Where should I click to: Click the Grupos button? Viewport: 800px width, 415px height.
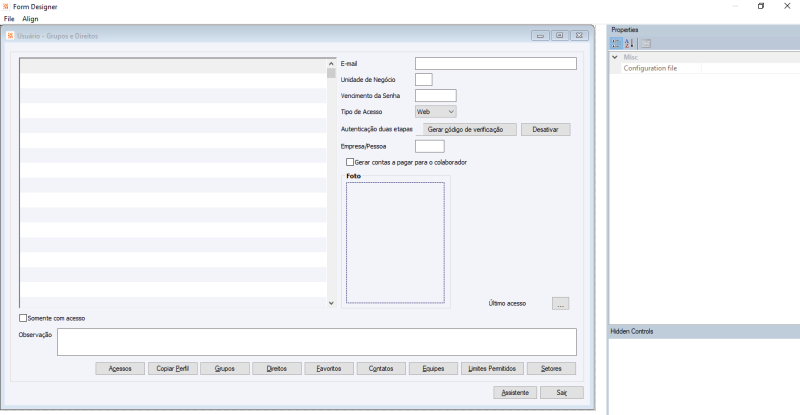point(224,369)
